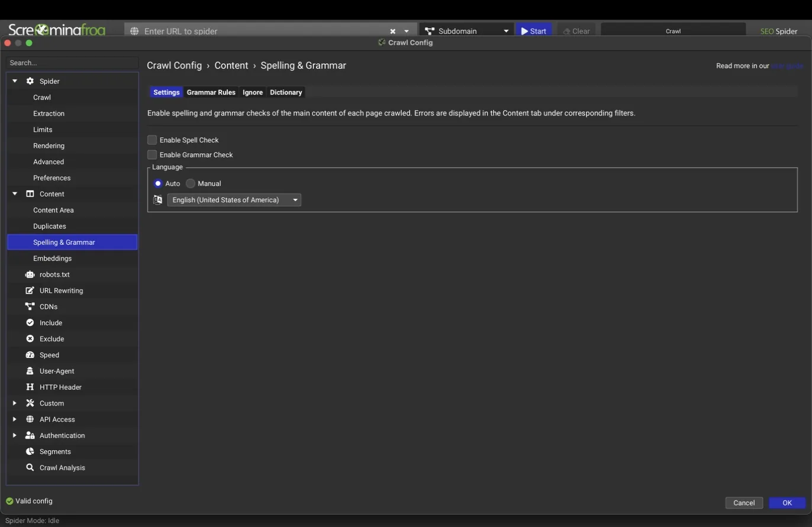Click the Enter URL to spider field
The height and width of the screenshot is (527, 812).
260,31
